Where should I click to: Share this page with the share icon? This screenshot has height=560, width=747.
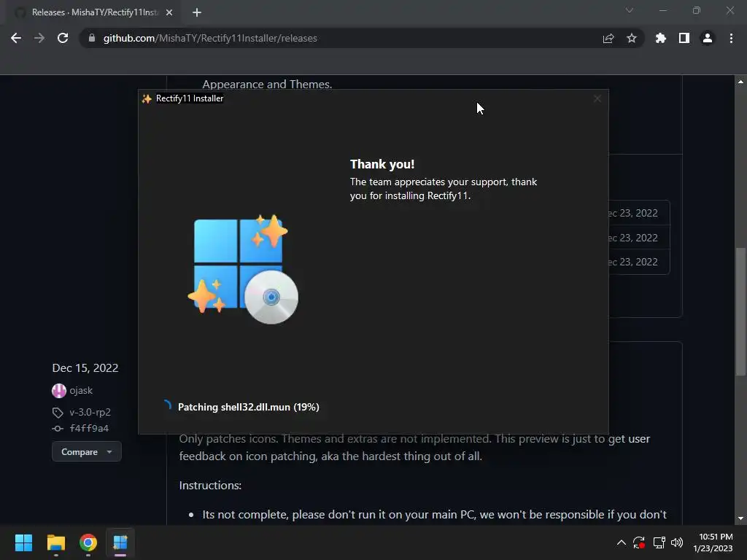pyautogui.click(x=608, y=38)
